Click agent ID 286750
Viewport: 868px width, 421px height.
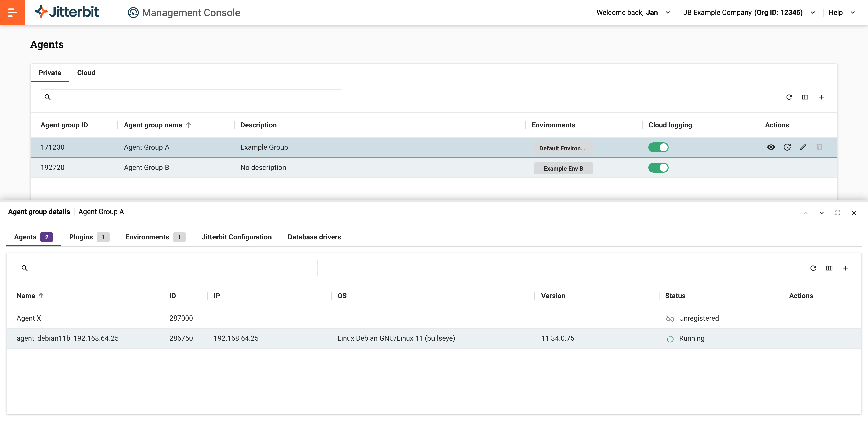pyautogui.click(x=181, y=338)
